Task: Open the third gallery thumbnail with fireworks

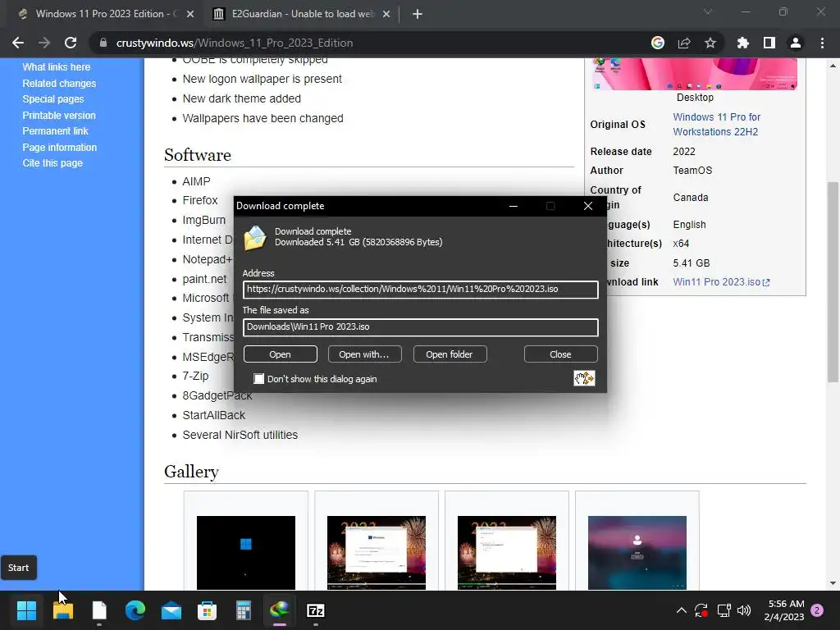Action: pyautogui.click(x=507, y=552)
